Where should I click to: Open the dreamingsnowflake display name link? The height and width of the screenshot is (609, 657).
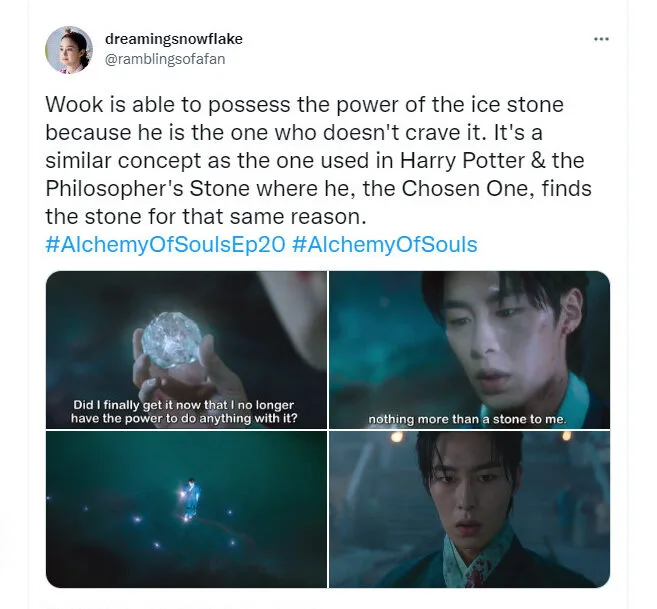pos(173,39)
